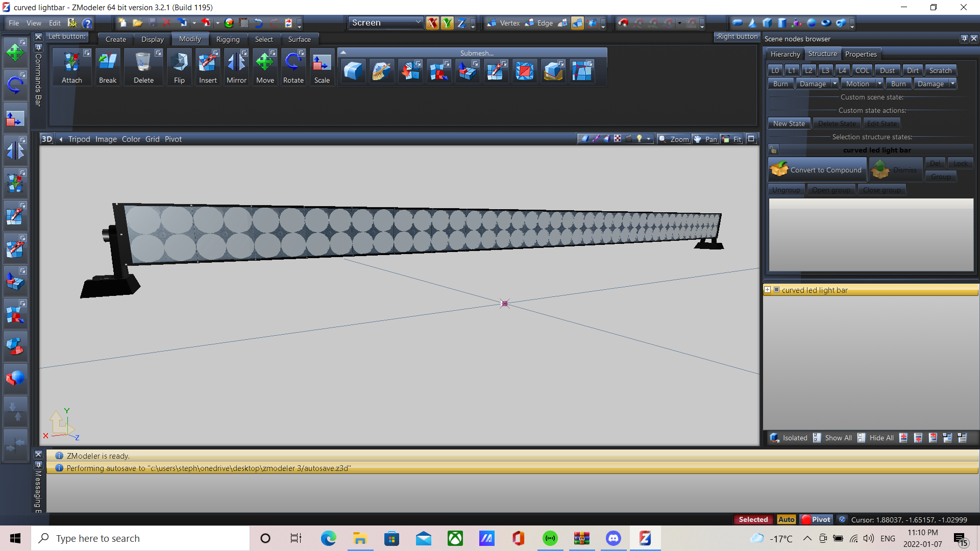The width and height of the screenshot is (980, 551).
Task: Toggle the X axis lock
Action: click(x=432, y=23)
